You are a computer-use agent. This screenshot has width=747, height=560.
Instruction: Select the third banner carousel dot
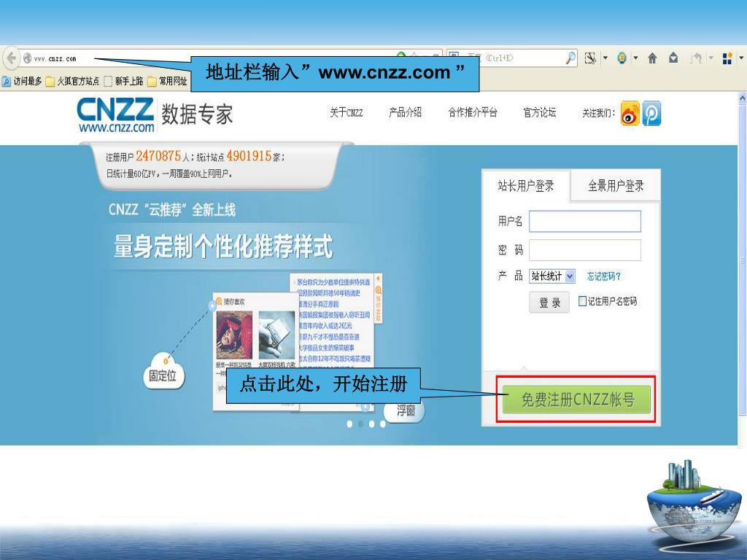(371, 424)
